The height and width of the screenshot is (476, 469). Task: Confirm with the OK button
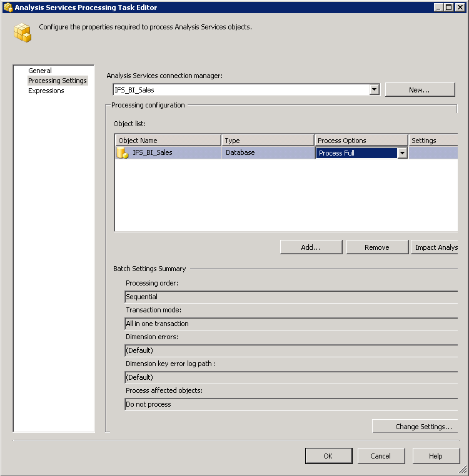328,456
